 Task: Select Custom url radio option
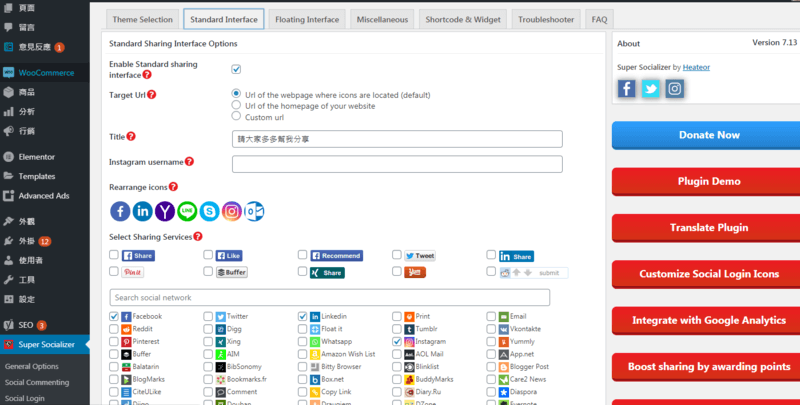point(236,117)
